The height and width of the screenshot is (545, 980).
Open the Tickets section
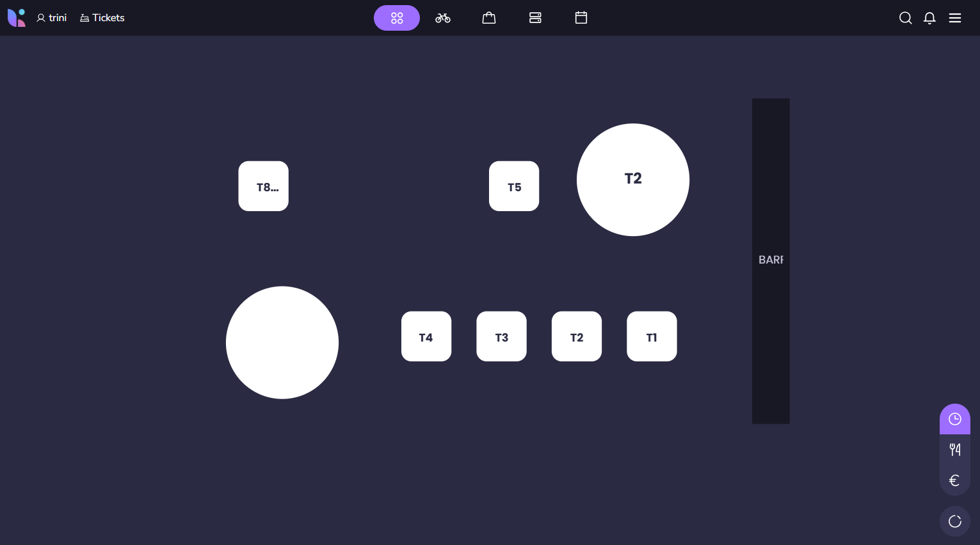[102, 18]
